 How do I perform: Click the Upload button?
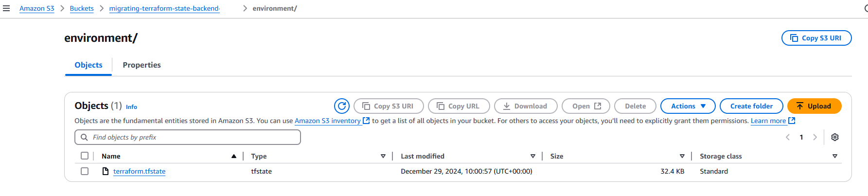click(814, 106)
